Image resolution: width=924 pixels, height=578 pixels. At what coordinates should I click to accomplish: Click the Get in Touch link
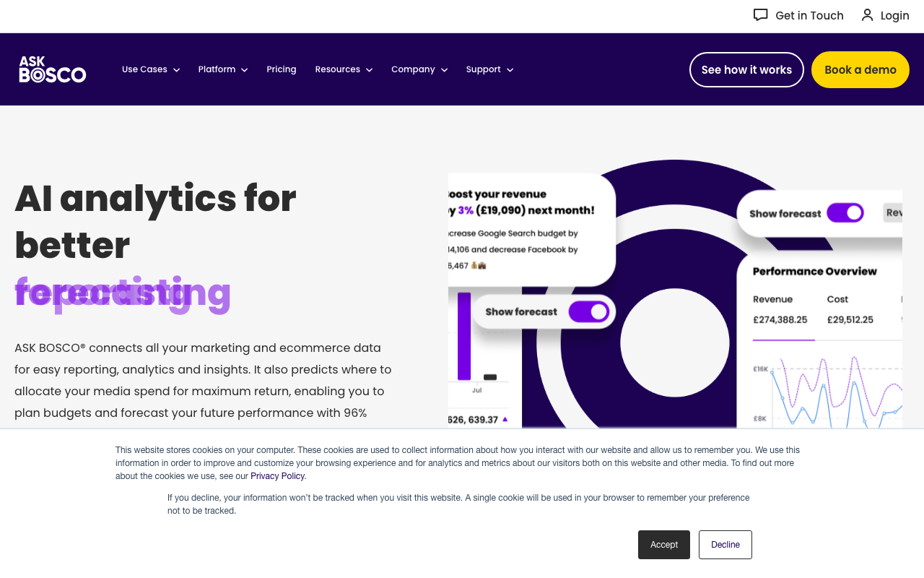809,15
